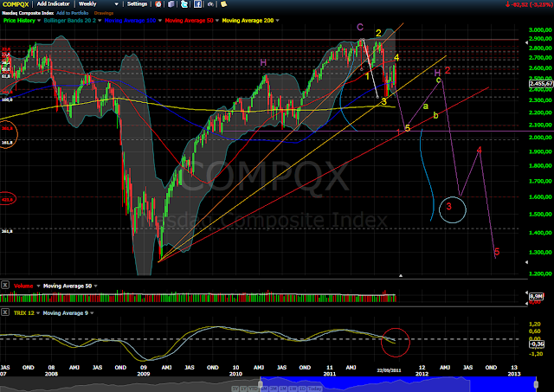554x392 pixels.
Task: Select the YTD time range
Action: (x=253, y=389)
